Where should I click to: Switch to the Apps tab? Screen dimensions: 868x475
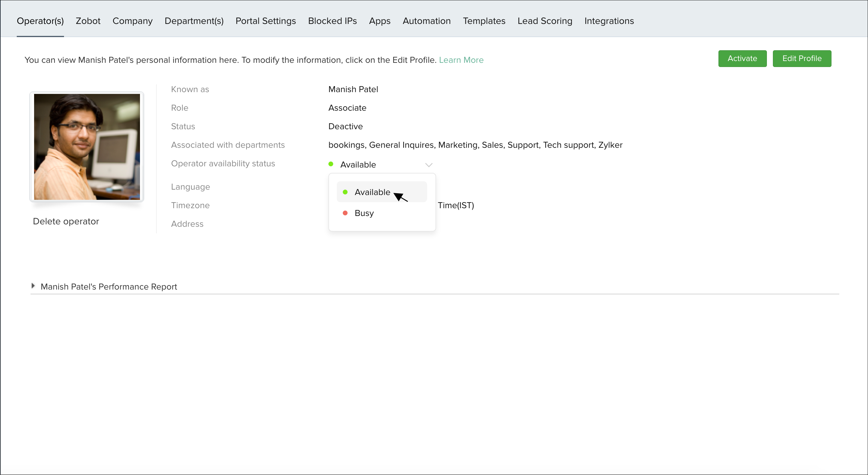click(x=379, y=21)
